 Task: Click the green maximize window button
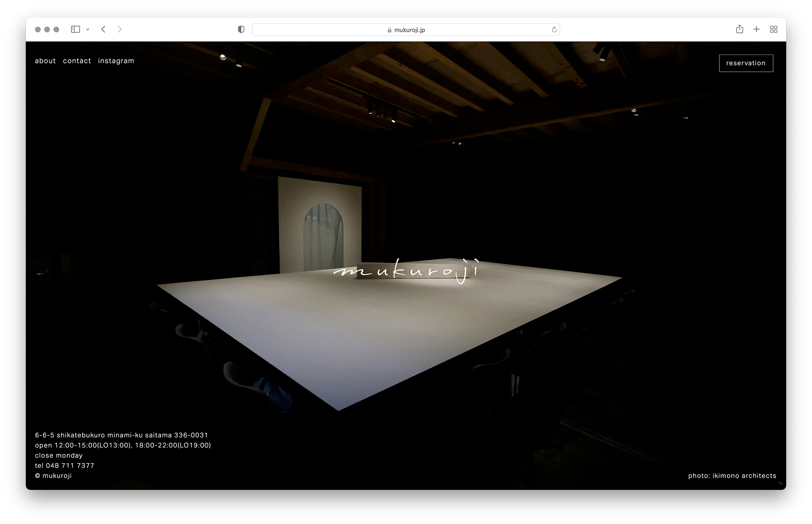[56, 30]
